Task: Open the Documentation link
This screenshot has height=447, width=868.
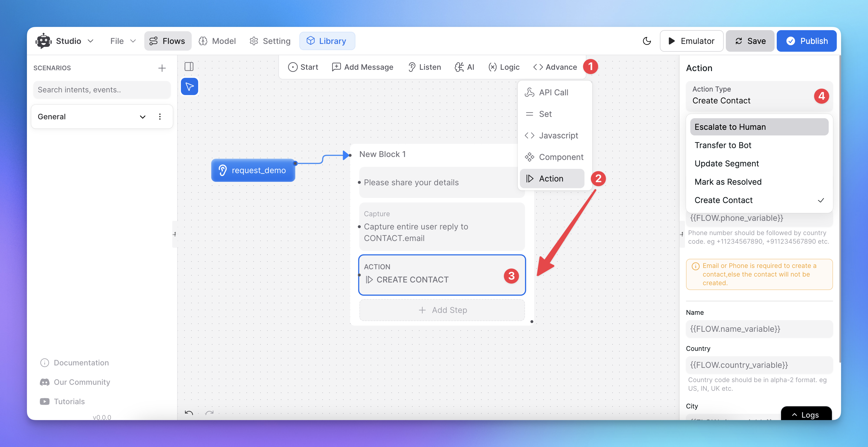Action: tap(75, 363)
